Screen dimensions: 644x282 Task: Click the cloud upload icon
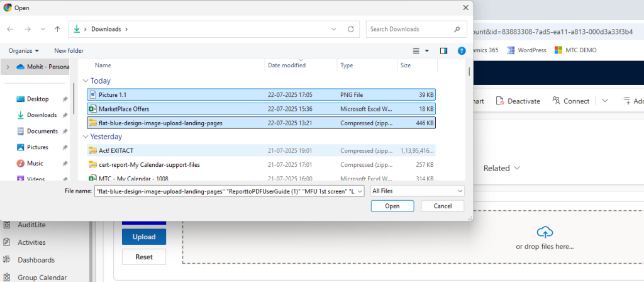(x=544, y=232)
